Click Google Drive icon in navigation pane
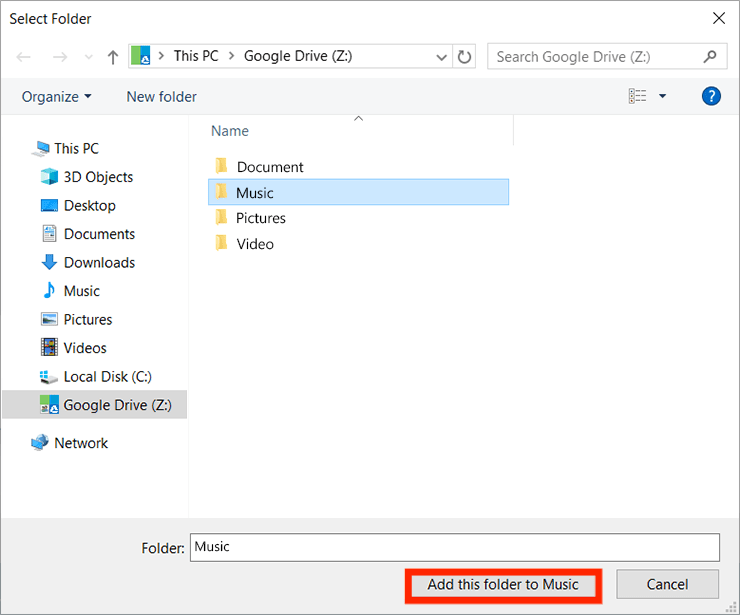740x615 pixels. pyautogui.click(x=50, y=404)
